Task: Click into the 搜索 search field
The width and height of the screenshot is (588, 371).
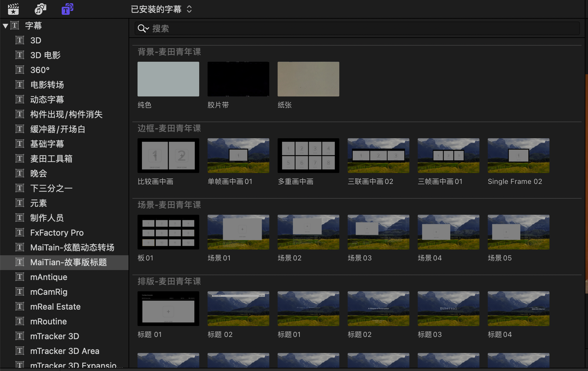Action: coord(357,28)
